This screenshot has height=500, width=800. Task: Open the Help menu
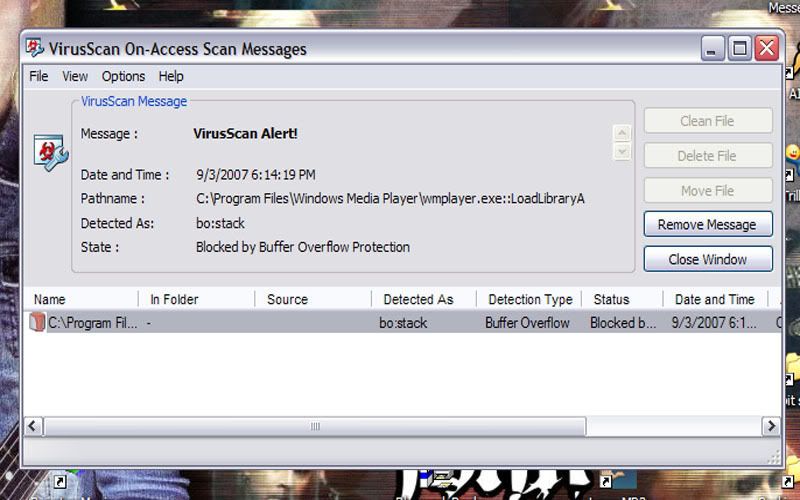tap(171, 77)
